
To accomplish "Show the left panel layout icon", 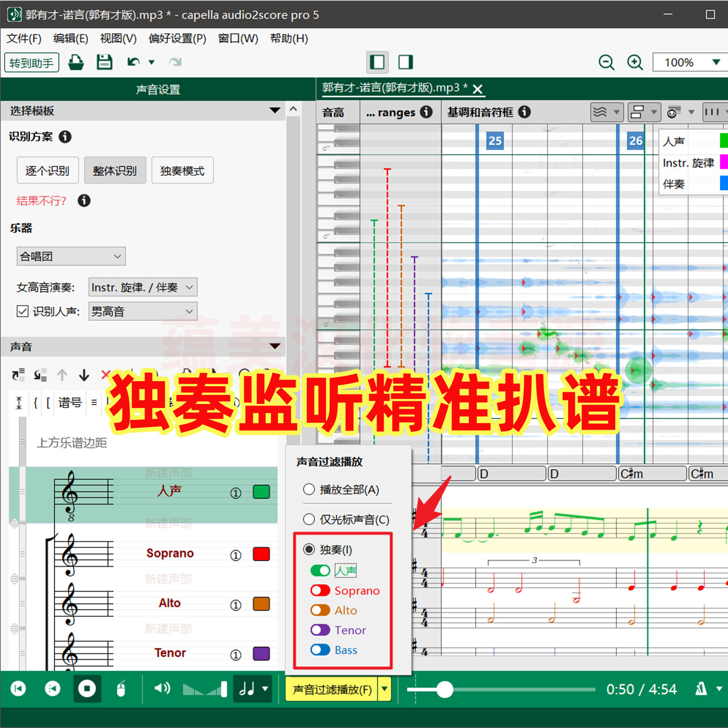I will pos(377,63).
